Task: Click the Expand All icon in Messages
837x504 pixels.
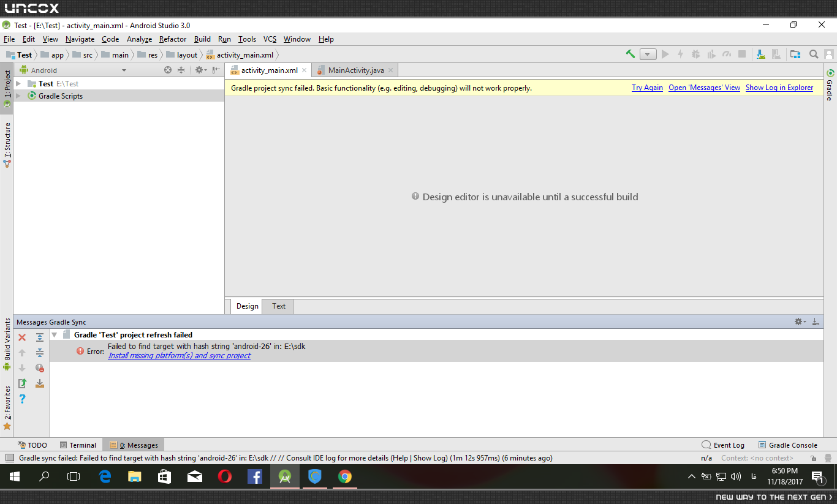Action: click(40, 337)
